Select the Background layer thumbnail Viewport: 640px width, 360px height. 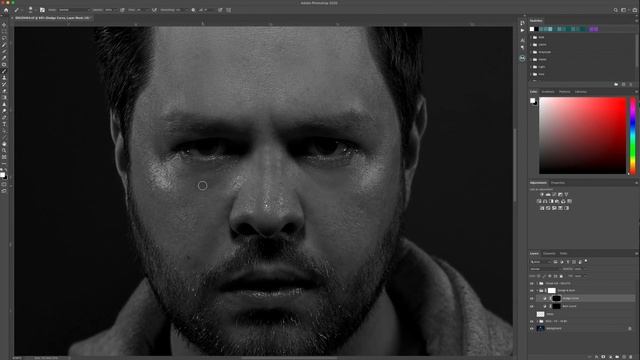pyautogui.click(x=540, y=328)
